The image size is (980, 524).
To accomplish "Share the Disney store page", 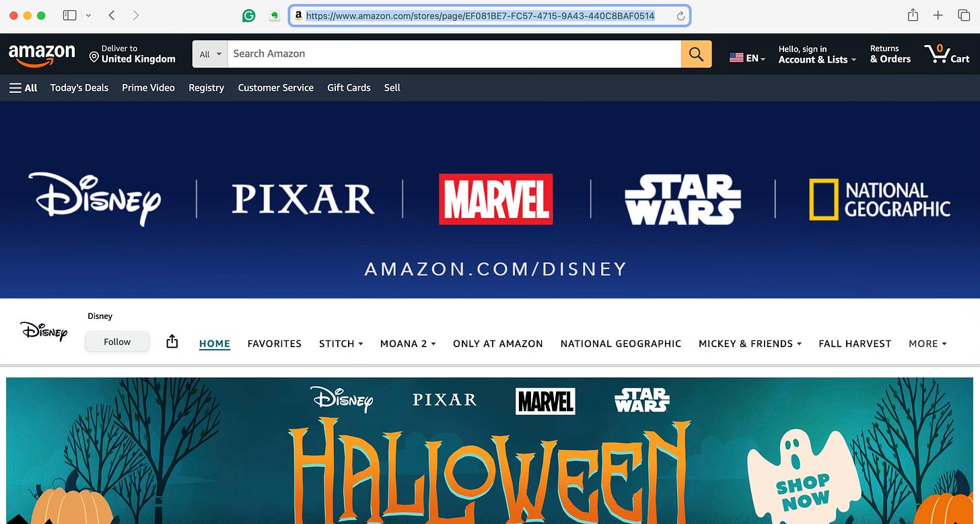I will tap(172, 342).
